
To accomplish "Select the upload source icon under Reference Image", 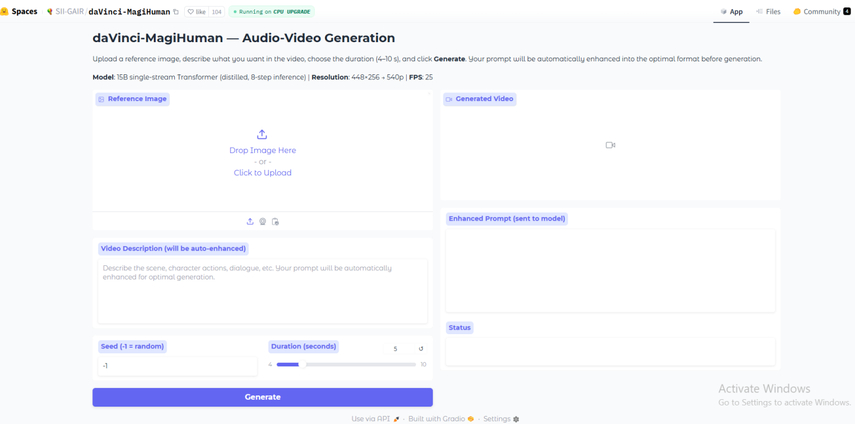I will (x=250, y=221).
